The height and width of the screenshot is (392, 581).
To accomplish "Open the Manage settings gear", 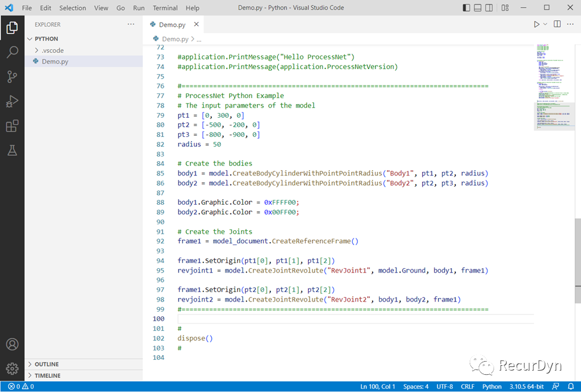I will coord(13,368).
